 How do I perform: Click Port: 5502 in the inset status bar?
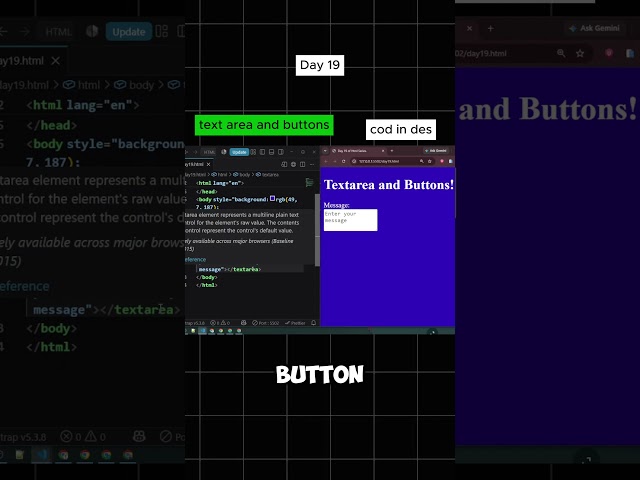click(x=265, y=323)
